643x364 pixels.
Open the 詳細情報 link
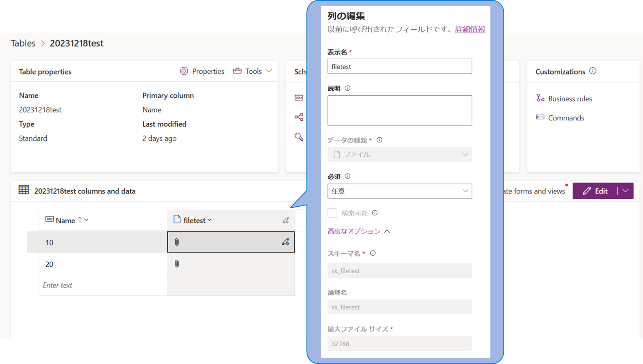pos(470,29)
